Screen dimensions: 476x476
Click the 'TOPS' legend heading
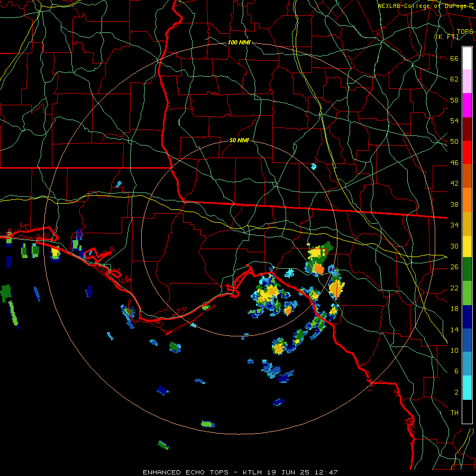pyautogui.click(x=465, y=32)
